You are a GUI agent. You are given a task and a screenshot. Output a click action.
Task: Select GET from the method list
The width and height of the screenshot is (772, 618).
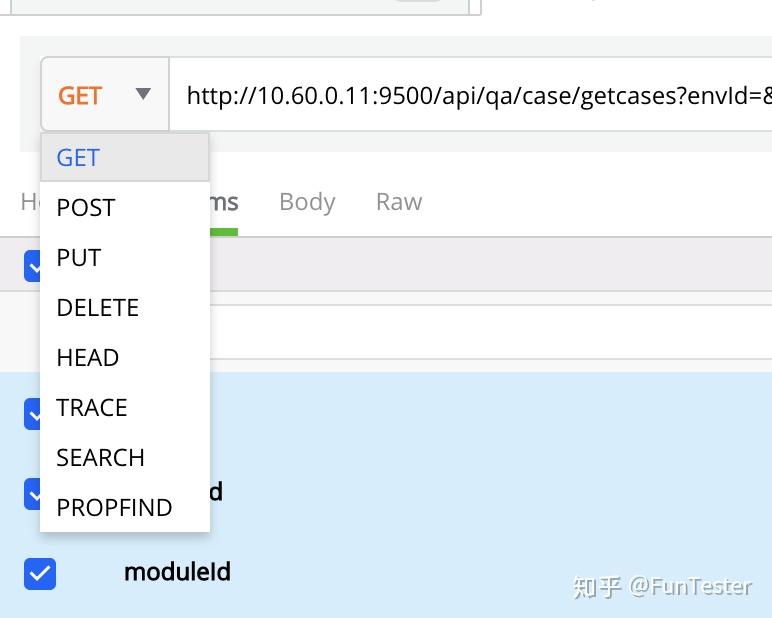click(78, 158)
